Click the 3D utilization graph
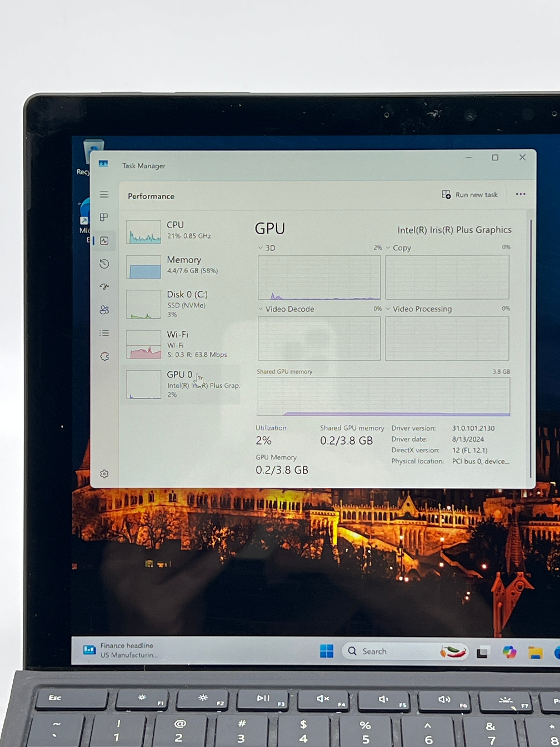Image resolution: width=560 pixels, height=747 pixels. (x=319, y=277)
